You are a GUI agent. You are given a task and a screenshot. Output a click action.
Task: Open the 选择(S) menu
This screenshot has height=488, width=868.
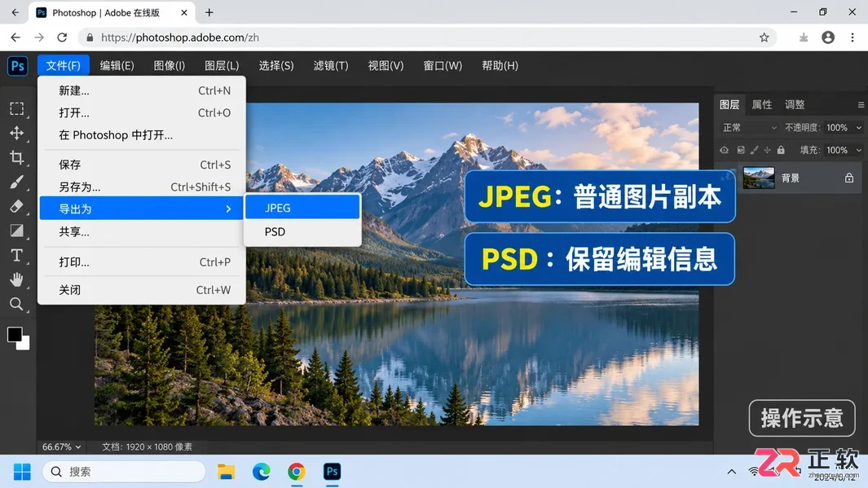pyautogui.click(x=276, y=65)
